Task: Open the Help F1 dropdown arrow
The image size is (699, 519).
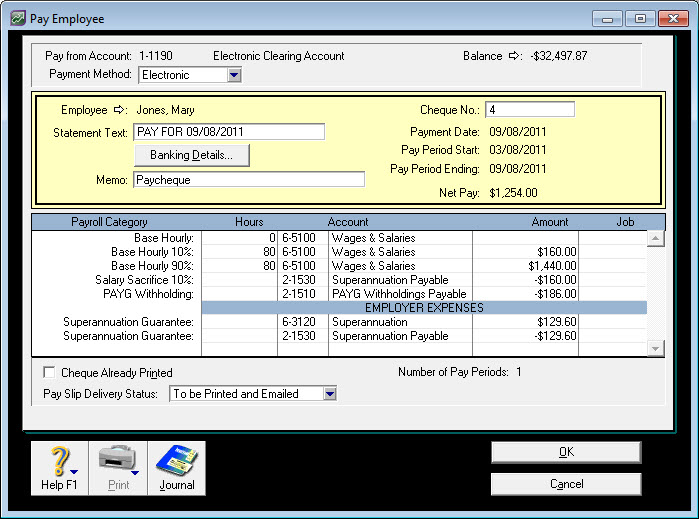Action: click(x=74, y=471)
